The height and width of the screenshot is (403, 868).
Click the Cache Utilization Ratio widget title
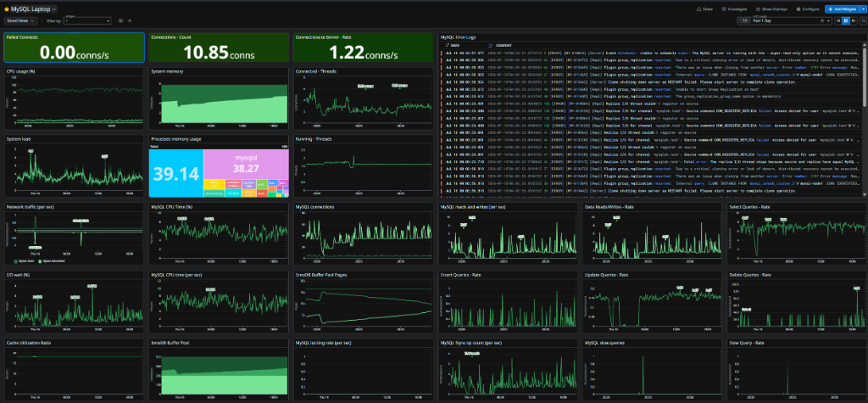27,342
